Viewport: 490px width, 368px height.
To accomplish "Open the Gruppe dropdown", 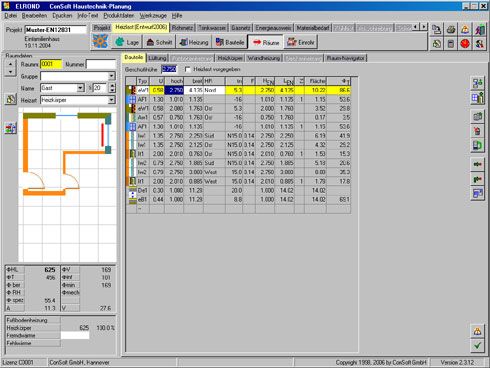I will coord(112,76).
